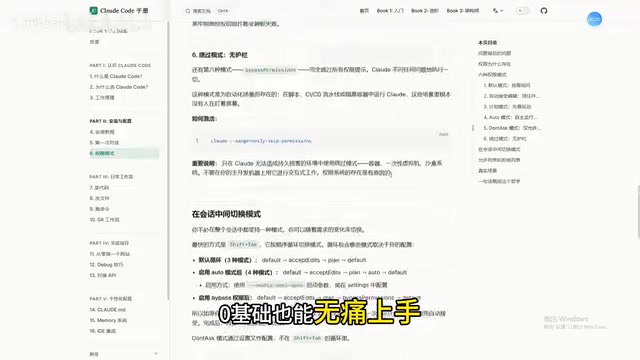Open sidebar chapter 7

[x=99, y=188]
